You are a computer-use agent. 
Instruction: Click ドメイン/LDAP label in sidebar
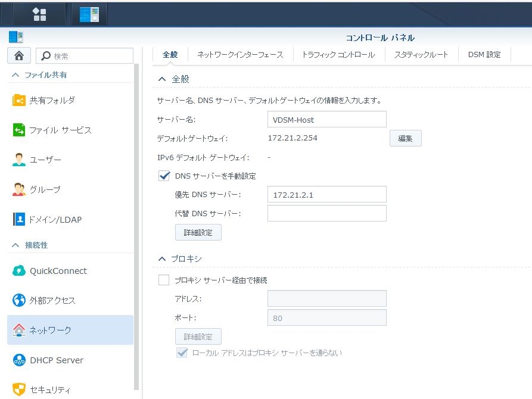coord(55,220)
